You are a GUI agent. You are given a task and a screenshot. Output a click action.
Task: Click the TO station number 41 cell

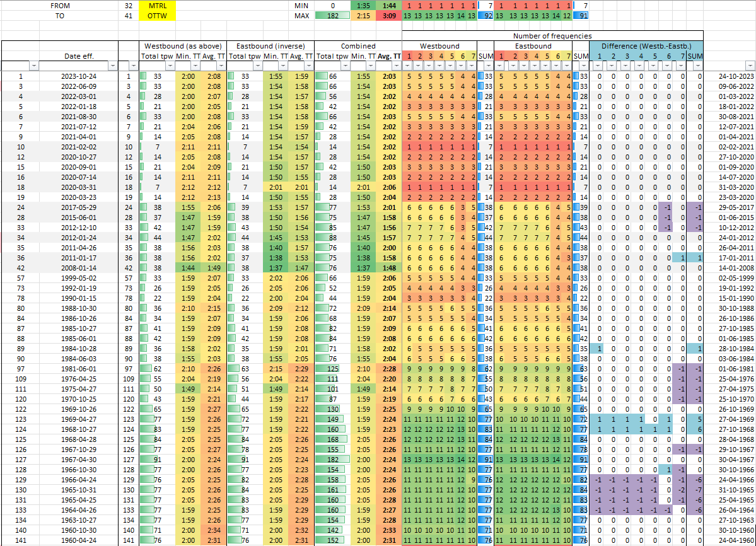coord(129,16)
